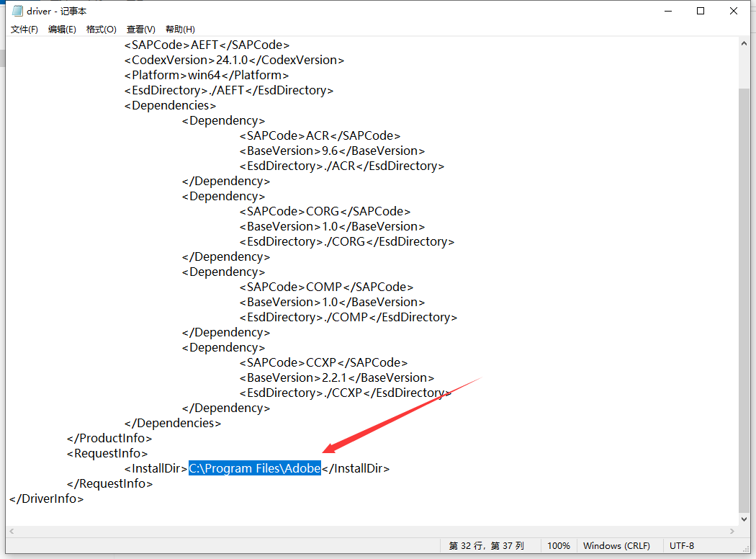Place cursor on the CodexVersion 24.1.0 line
This screenshot has height=559, width=756.
pyautogui.click(x=234, y=61)
